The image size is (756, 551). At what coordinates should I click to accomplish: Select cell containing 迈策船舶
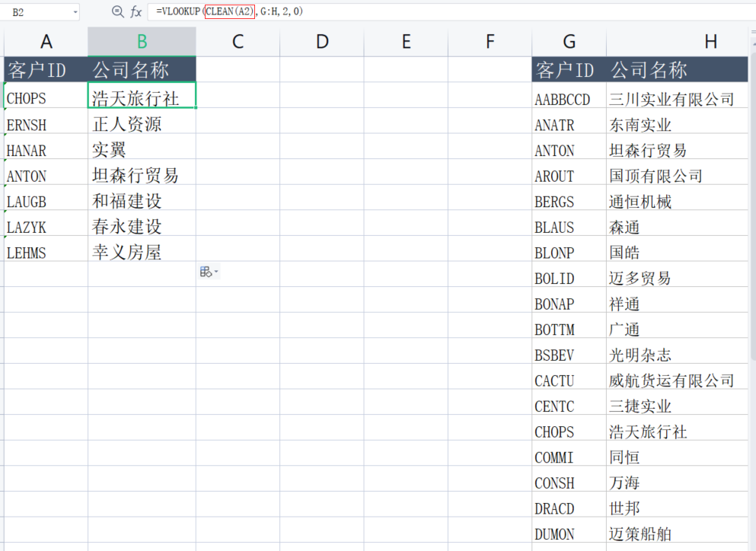tap(677, 529)
